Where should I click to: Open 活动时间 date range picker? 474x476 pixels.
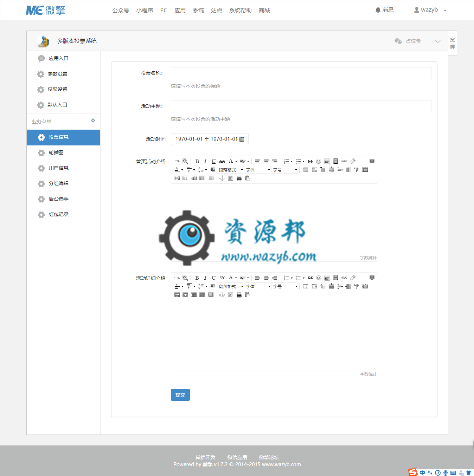click(210, 139)
